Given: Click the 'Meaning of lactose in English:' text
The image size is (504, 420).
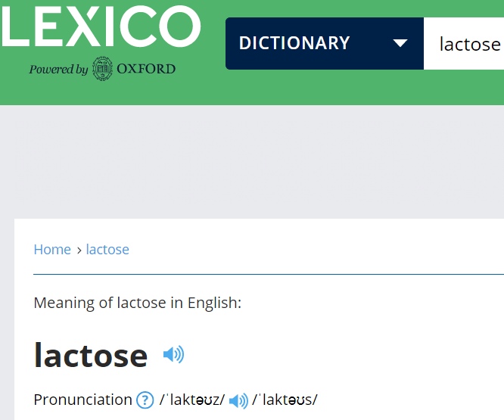Looking at the screenshot, I should pos(138,303).
